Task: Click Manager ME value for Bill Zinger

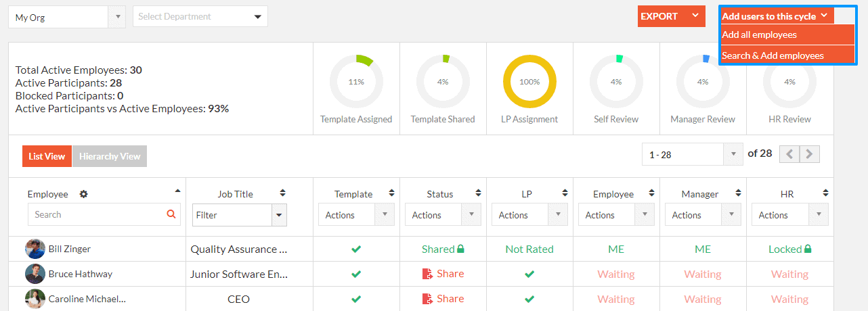Action: 703,249
